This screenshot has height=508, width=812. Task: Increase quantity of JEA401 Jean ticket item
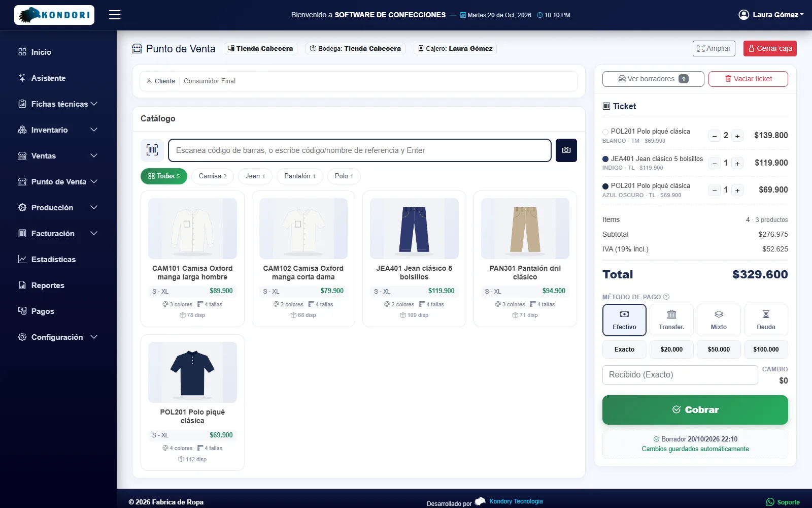pyautogui.click(x=737, y=163)
